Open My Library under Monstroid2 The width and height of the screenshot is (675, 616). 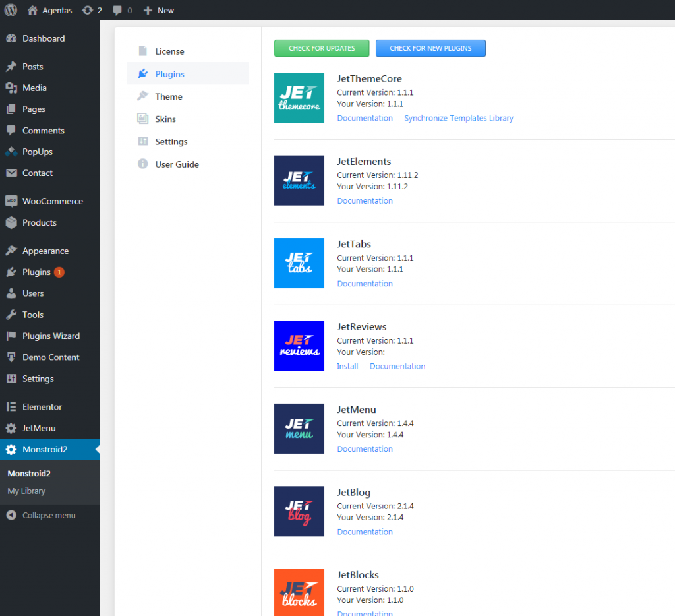[x=26, y=491]
